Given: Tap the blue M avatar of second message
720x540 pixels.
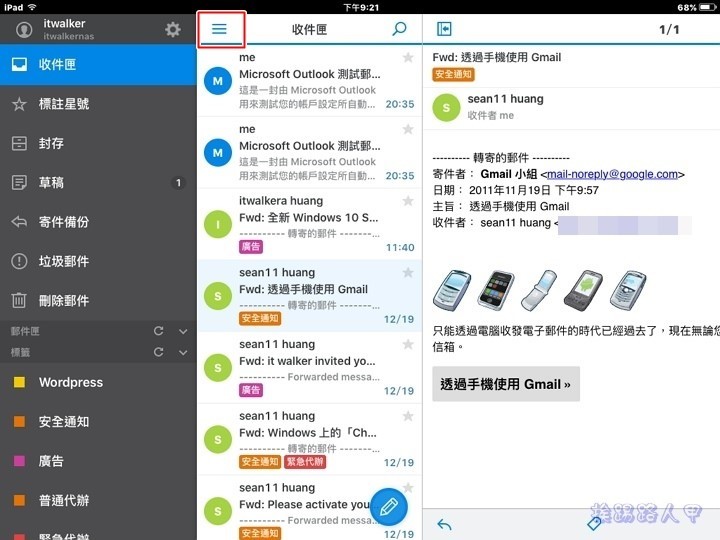Looking at the screenshot, I should pos(218,153).
